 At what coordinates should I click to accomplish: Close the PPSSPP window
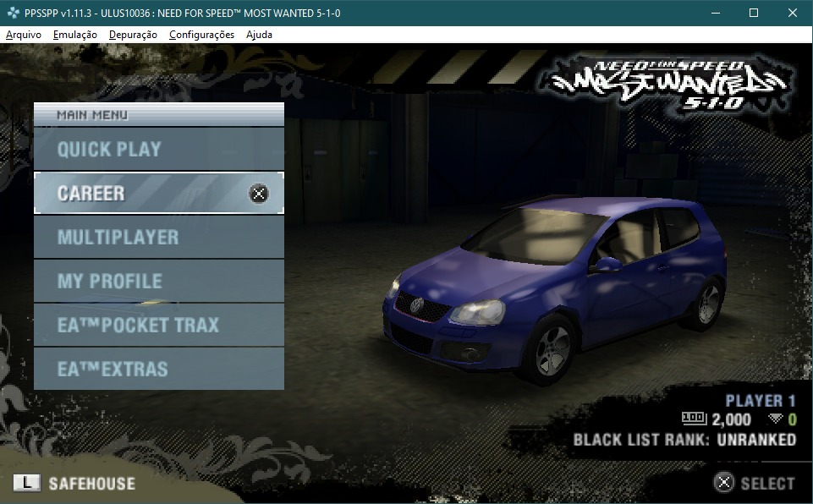pos(793,13)
